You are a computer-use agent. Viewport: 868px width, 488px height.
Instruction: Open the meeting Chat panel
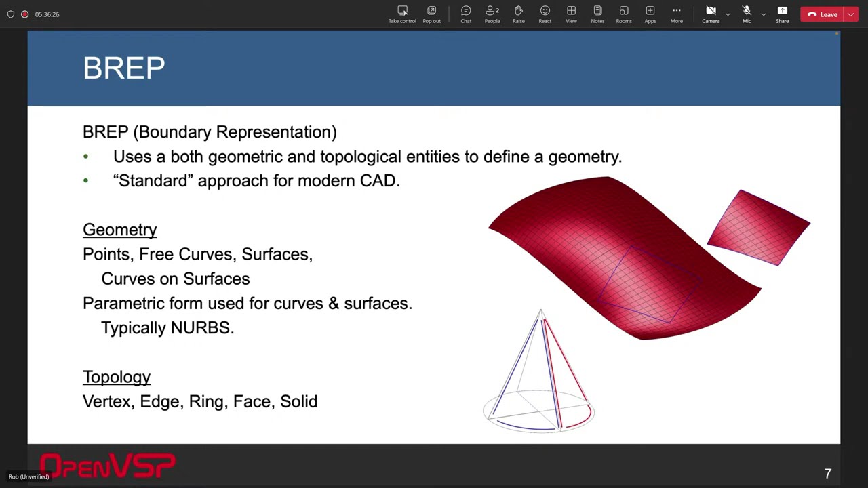466,14
